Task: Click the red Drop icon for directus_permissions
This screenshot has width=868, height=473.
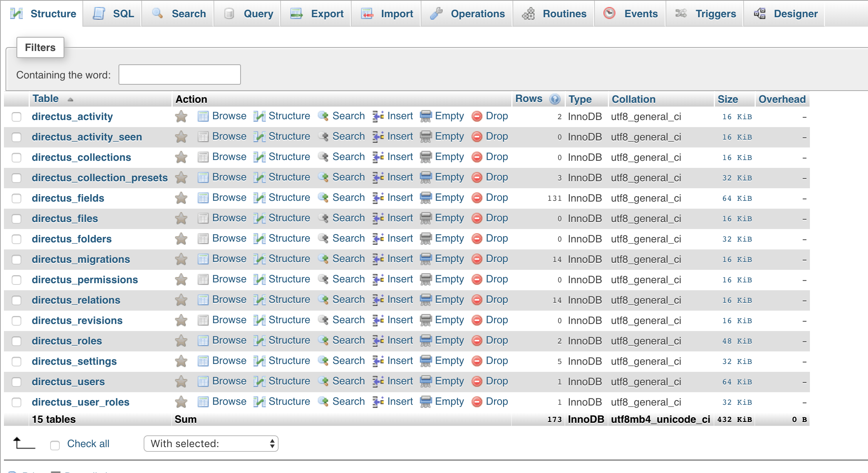Action: (x=477, y=279)
